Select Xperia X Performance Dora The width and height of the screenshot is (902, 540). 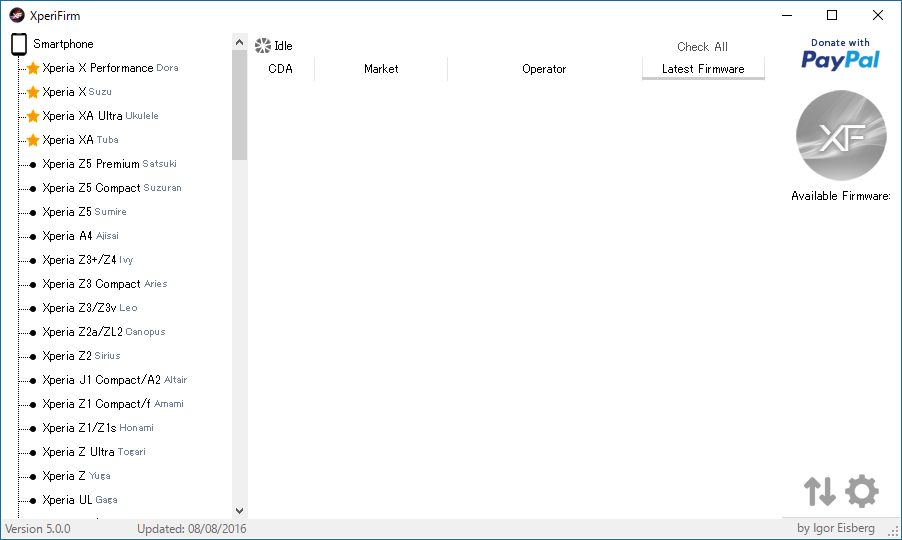(x=110, y=68)
